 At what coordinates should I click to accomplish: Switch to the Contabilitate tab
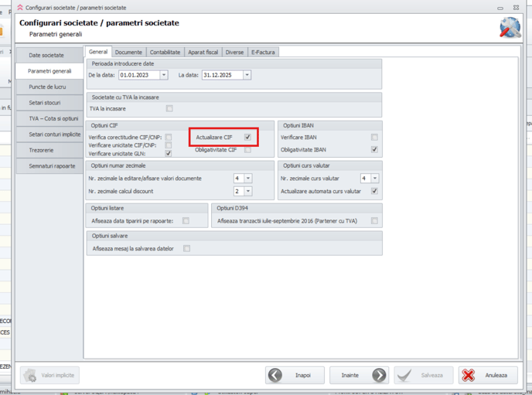(x=165, y=52)
